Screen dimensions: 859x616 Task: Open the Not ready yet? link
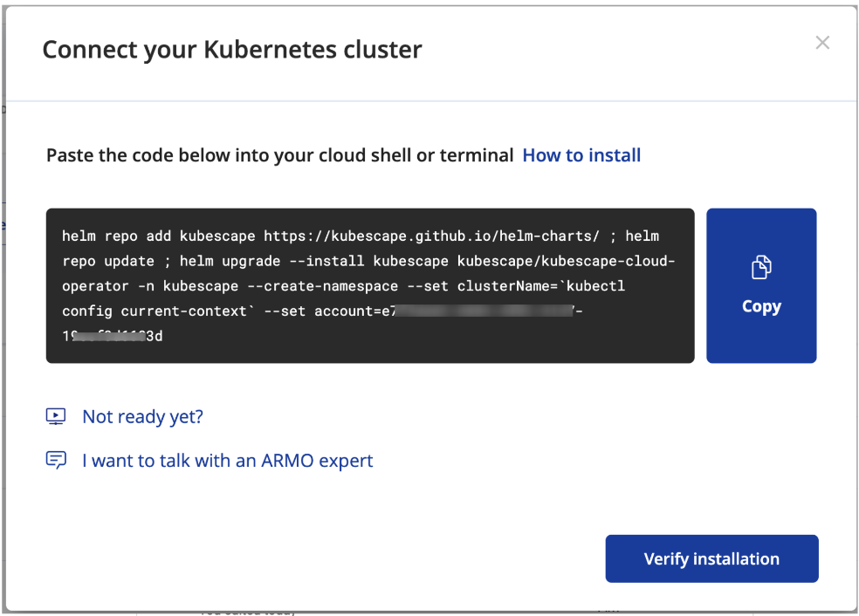tap(142, 417)
